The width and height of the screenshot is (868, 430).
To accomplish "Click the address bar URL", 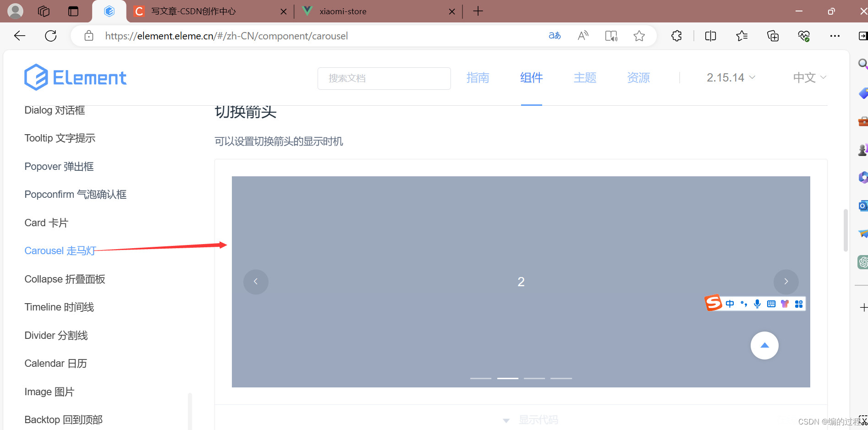I will pos(226,36).
